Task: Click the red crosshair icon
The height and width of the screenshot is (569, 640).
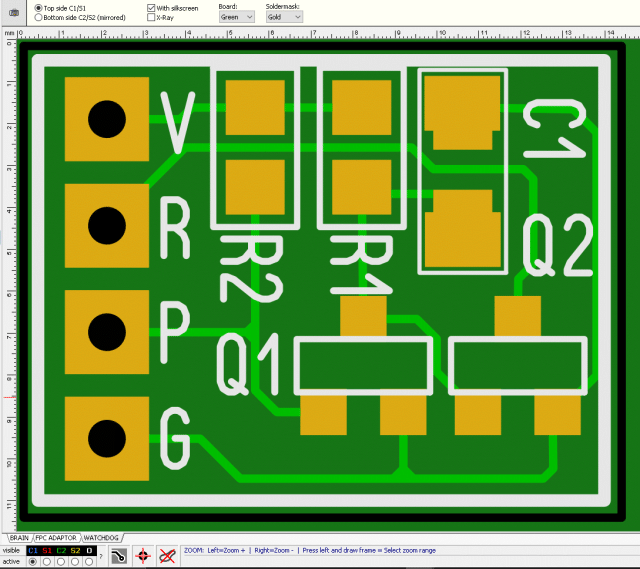Action: [x=143, y=556]
